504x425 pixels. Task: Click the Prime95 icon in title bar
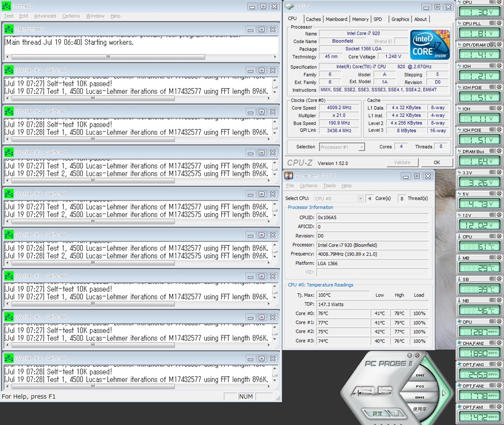coord(6,6)
